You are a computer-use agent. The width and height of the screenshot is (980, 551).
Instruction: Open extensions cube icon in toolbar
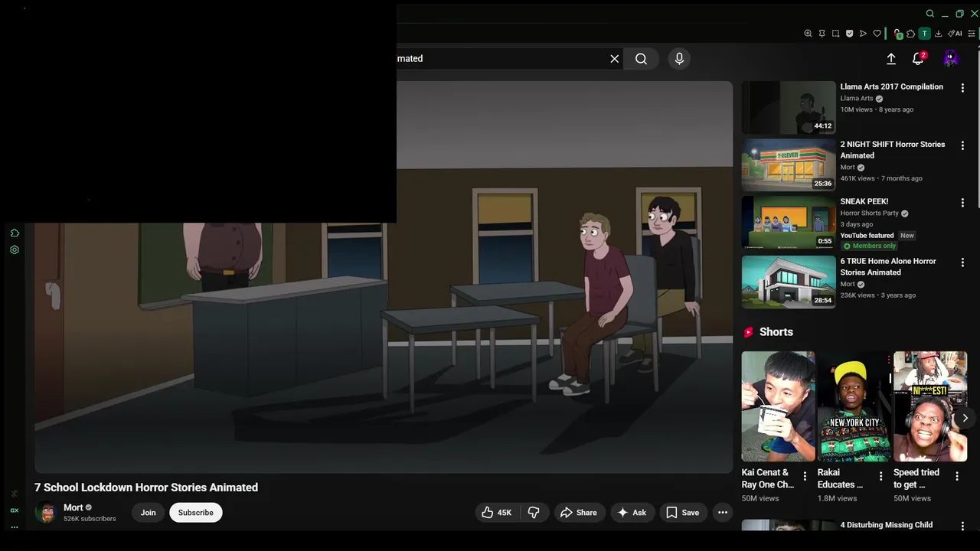click(x=910, y=34)
